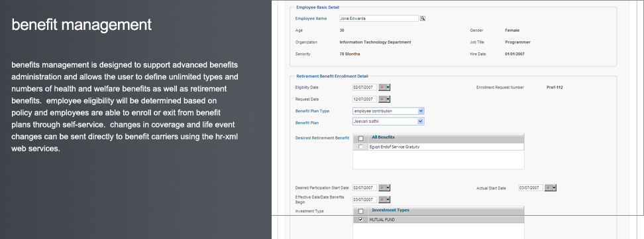The width and height of the screenshot is (644, 239).
Task: Click 'Retirement Benefit Enrollment Detail' section title
Action: [332, 76]
